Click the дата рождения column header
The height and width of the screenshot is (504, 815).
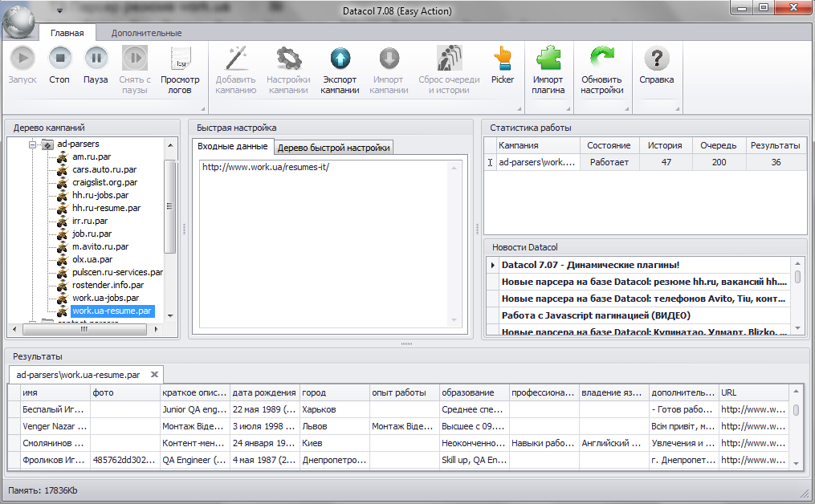pos(264,392)
